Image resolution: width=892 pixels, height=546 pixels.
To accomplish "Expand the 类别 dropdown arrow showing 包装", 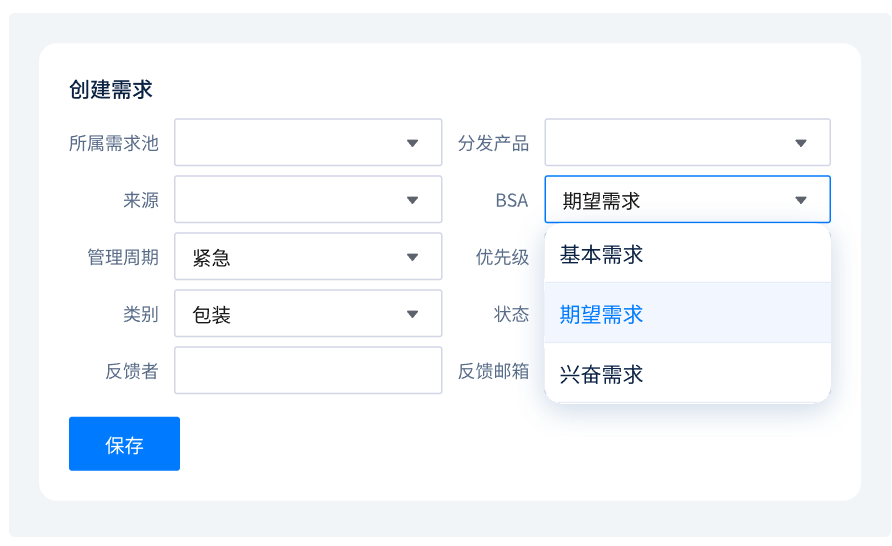I will coord(412,314).
